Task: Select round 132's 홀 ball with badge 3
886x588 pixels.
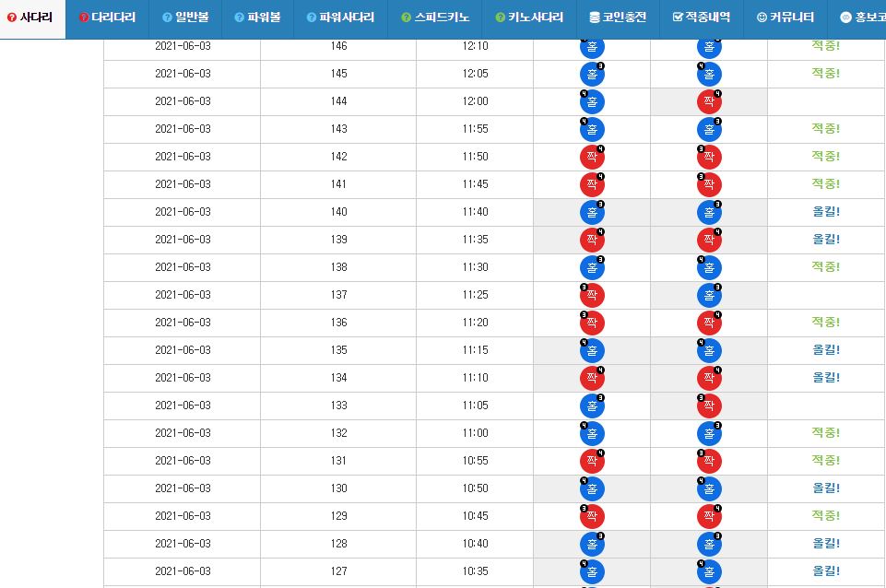Action: tap(709, 434)
